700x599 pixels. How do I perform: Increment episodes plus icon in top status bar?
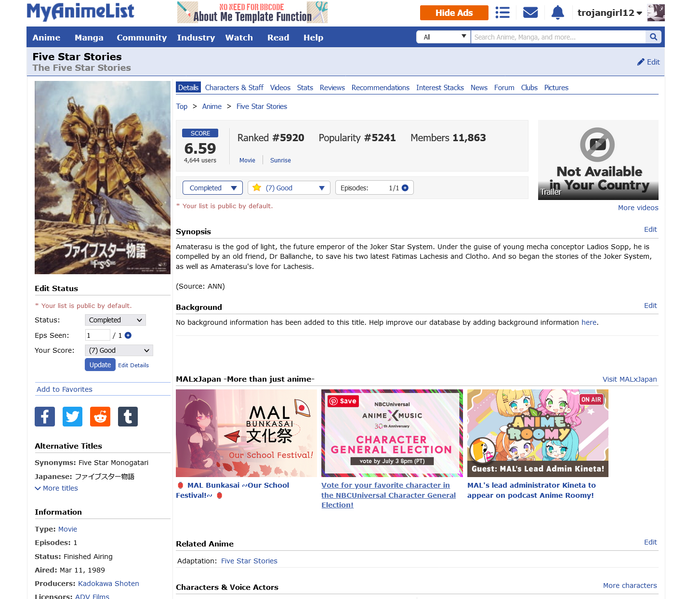[x=405, y=188]
